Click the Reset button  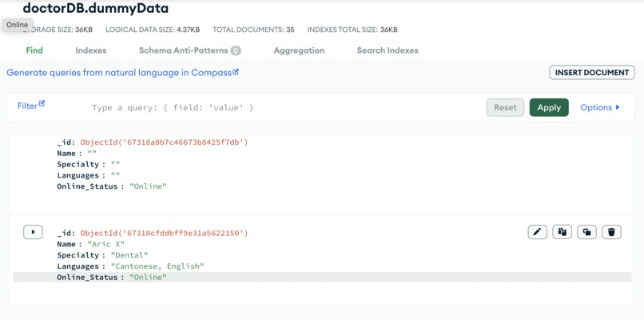(505, 107)
